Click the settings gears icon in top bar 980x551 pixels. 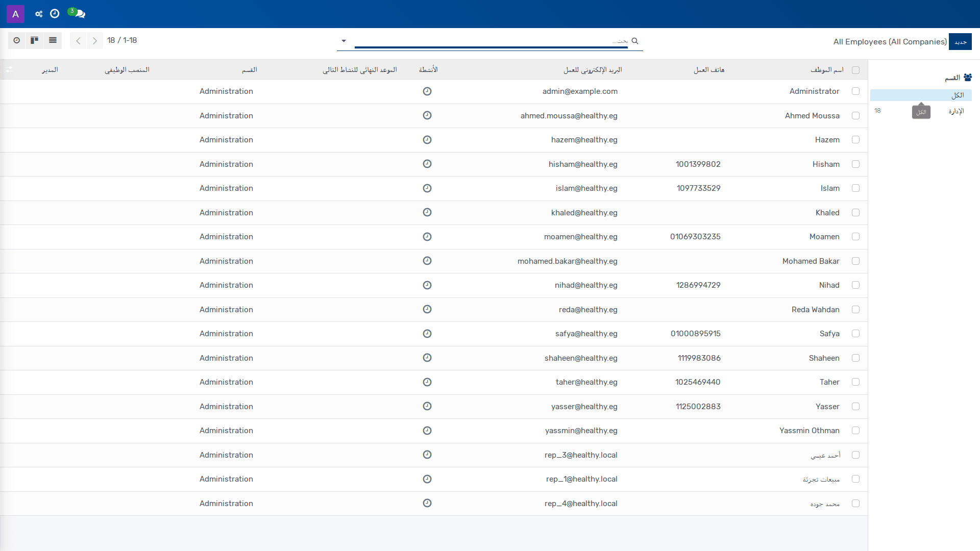point(39,14)
